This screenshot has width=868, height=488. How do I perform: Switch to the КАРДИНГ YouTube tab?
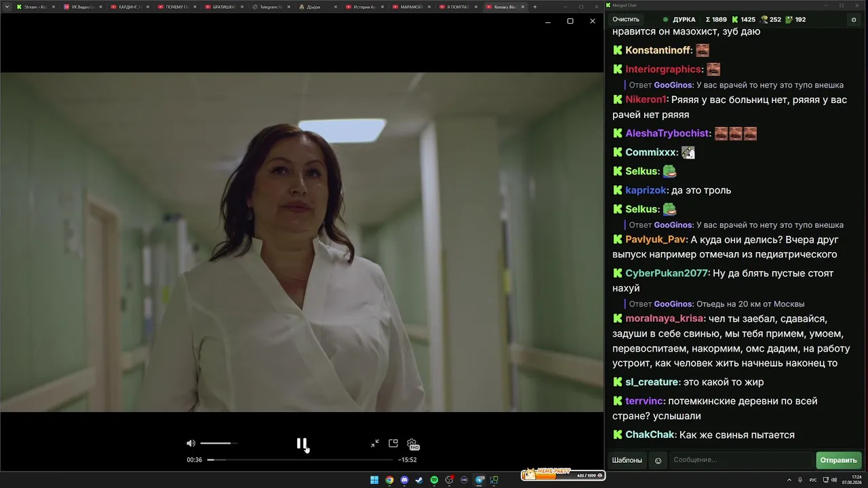pyautogui.click(x=129, y=7)
